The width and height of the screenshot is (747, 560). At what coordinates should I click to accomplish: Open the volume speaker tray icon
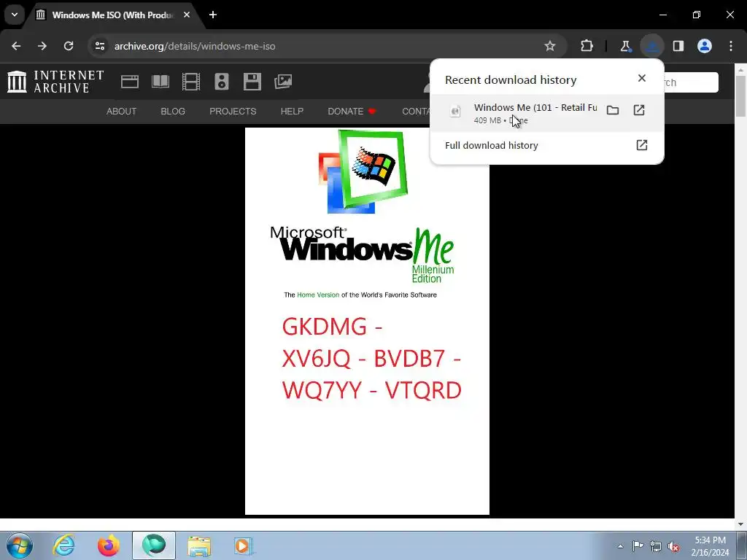673,546
